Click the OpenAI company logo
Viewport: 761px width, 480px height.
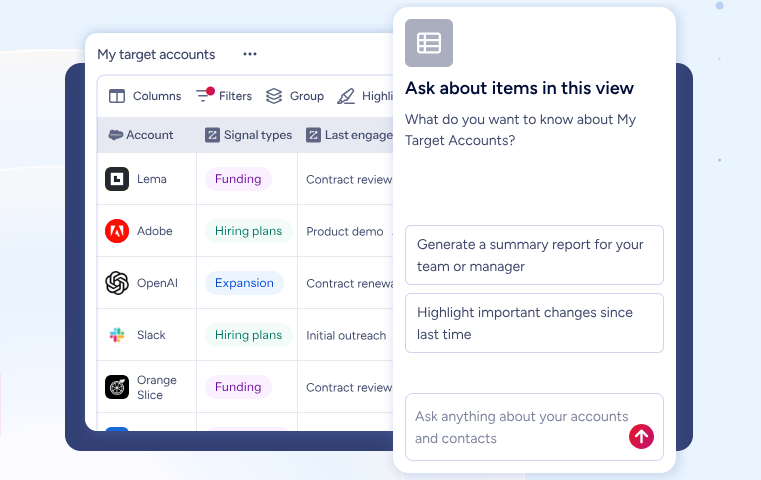click(x=117, y=283)
